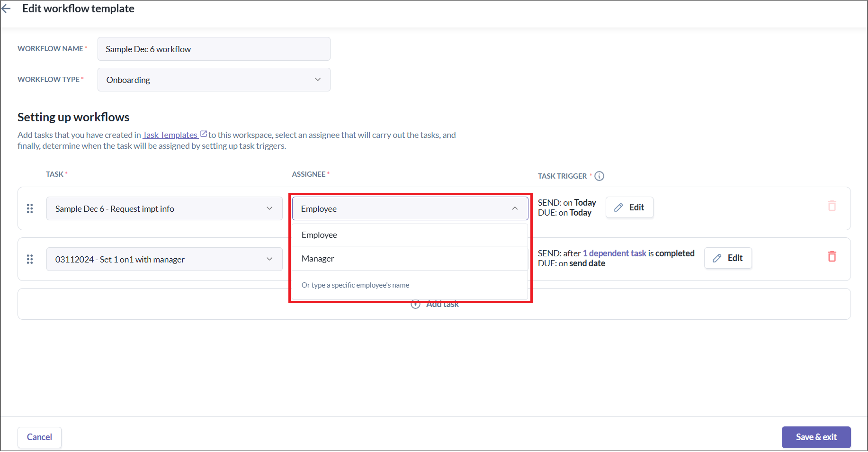The image size is (868, 452).
Task: Click faded trash icon on first task row
Action: tap(832, 206)
